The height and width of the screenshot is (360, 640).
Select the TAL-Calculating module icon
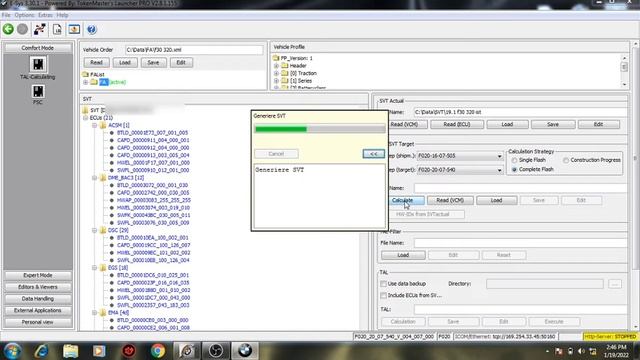38,64
